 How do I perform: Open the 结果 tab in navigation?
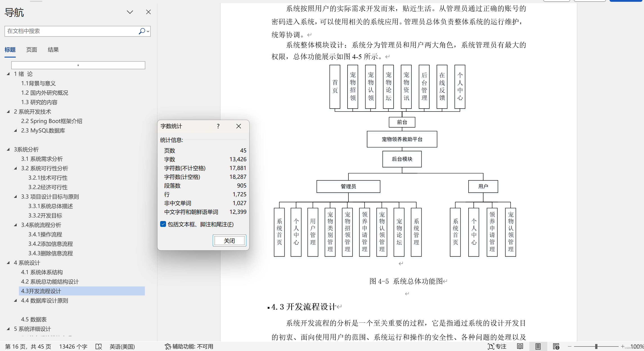[53, 50]
